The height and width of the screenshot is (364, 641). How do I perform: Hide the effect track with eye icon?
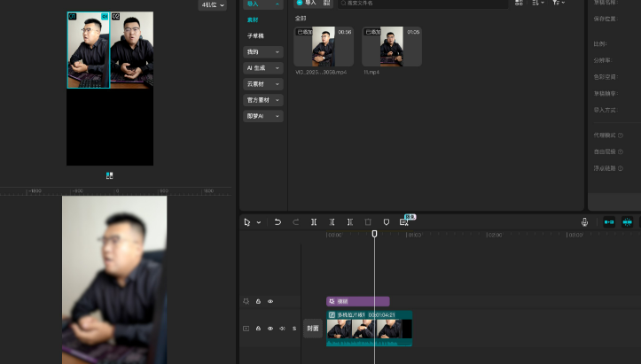[x=270, y=301]
